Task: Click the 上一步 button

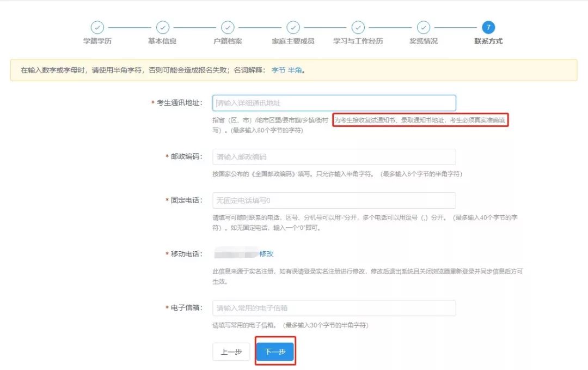Action: point(231,351)
